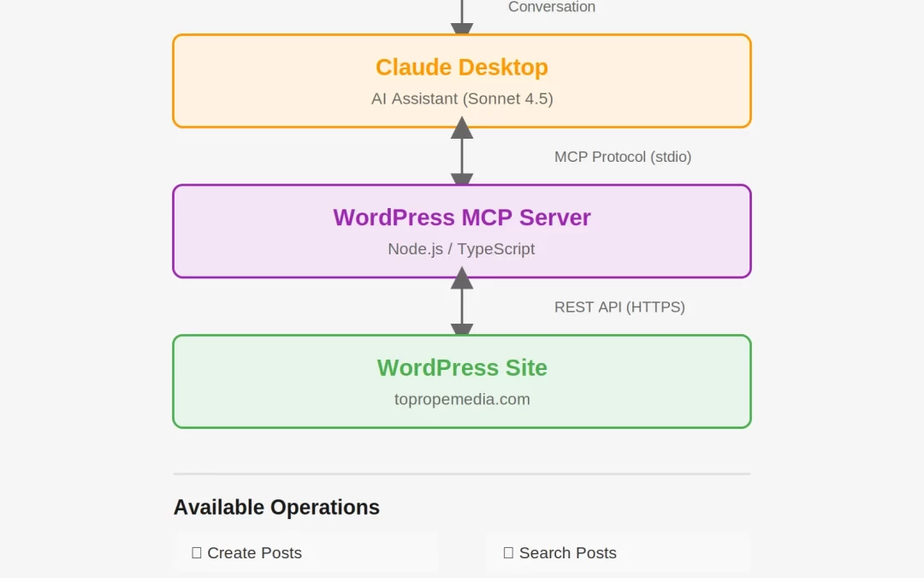Click the Search Posts icon
The image size is (924, 578).
[x=508, y=552]
